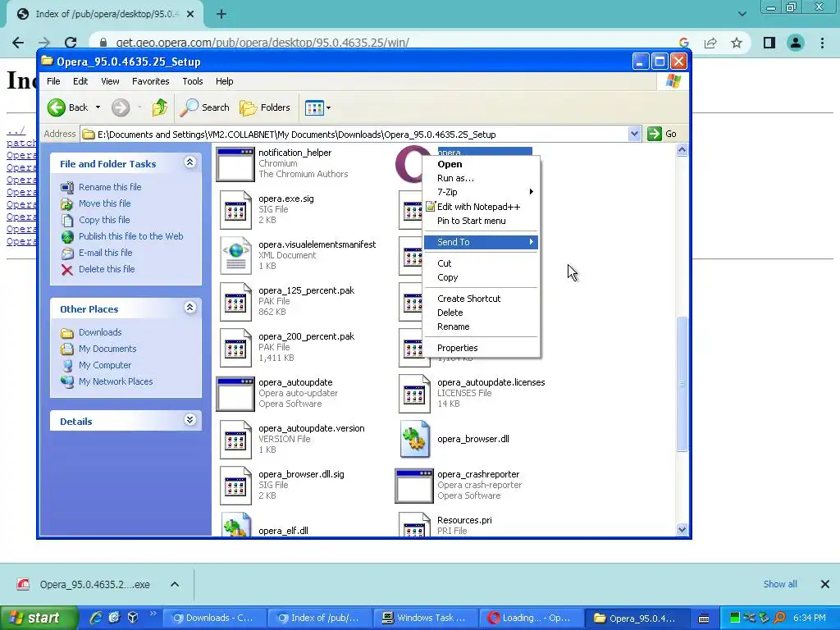Choose Pin to Start menu
Viewport: 840px width, 630px height.
point(481,221)
